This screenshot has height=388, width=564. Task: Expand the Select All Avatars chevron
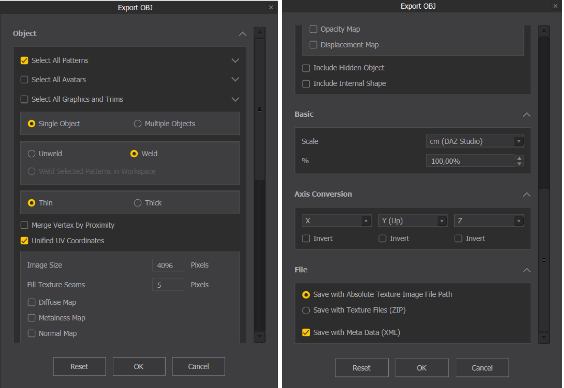coord(235,79)
